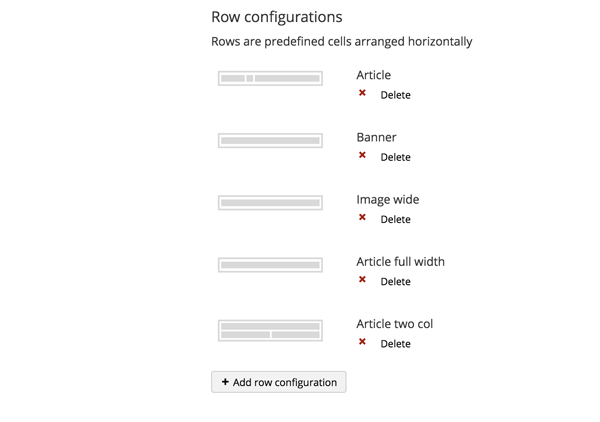The height and width of the screenshot is (422, 600).
Task: Click the red X icon for Image wide
Action: (x=362, y=217)
